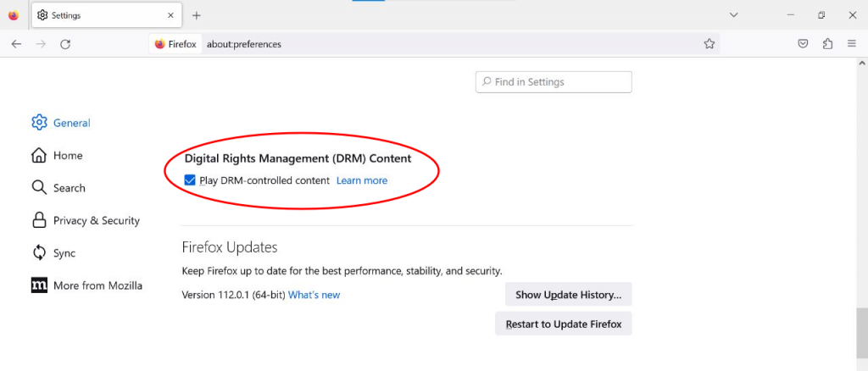Open the application hamburger menu
This screenshot has height=371, width=868.
coord(853,44)
